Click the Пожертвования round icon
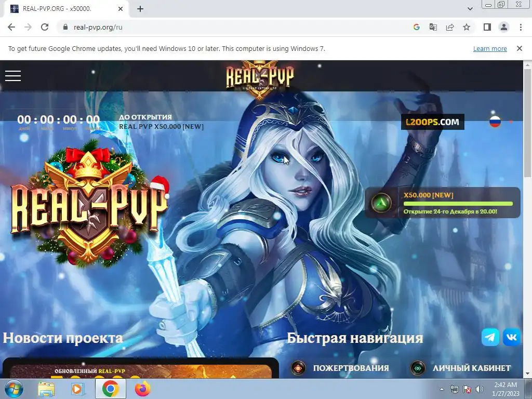Image resolution: width=532 pixels, height=399 pixels. 298,368
